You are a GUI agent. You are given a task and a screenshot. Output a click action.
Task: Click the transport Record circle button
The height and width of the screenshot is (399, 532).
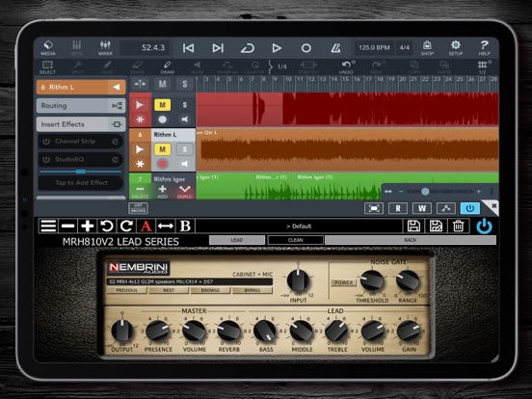[306, 48]
